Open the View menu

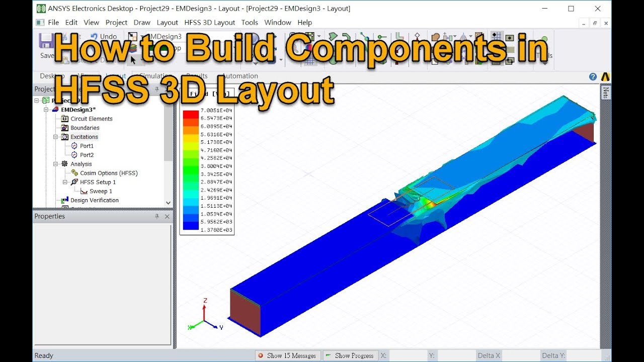coord(91,22)
